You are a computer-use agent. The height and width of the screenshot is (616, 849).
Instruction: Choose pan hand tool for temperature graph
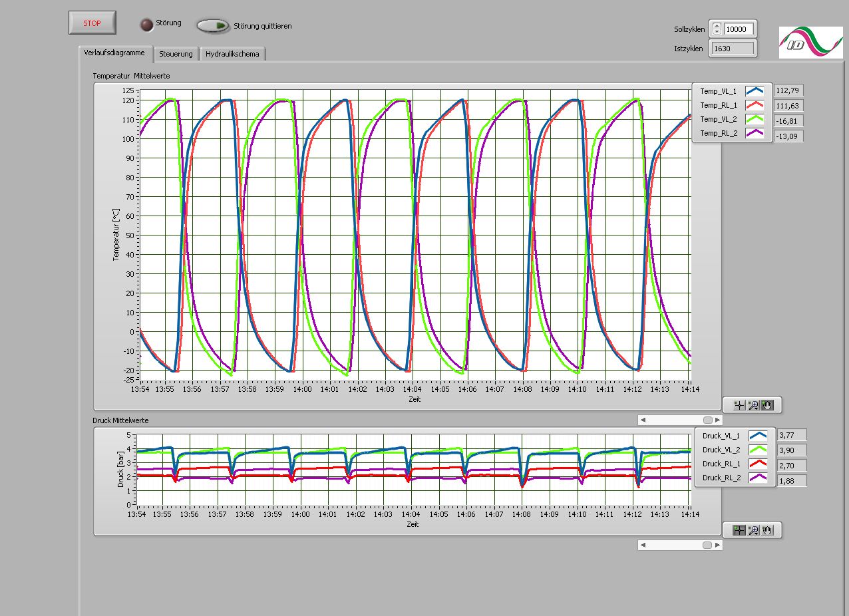(767, 404)
